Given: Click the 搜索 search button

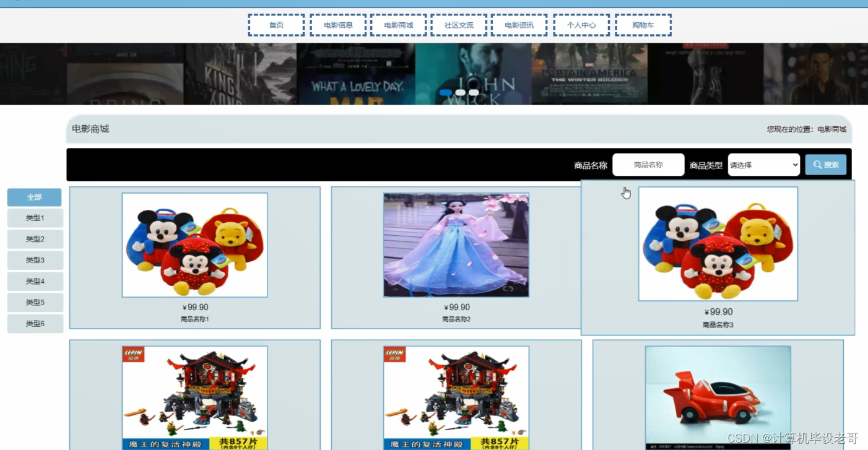Looking at the screenshot, I should pos(826,165).
